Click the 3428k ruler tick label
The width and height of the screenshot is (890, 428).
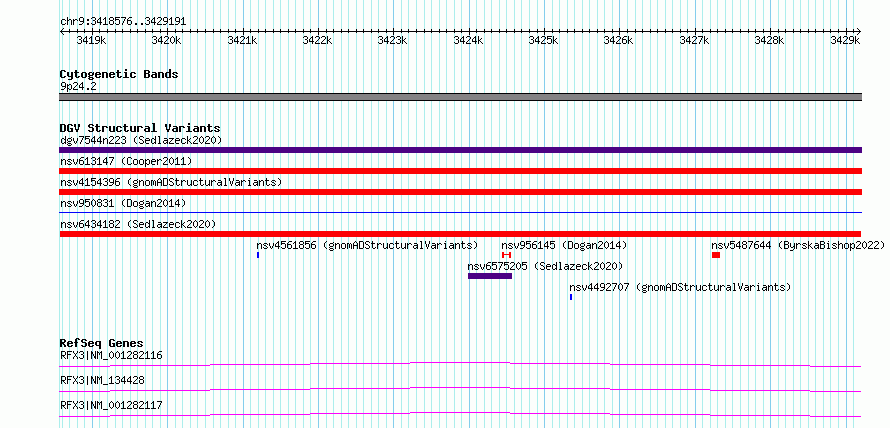click(770, 40)
